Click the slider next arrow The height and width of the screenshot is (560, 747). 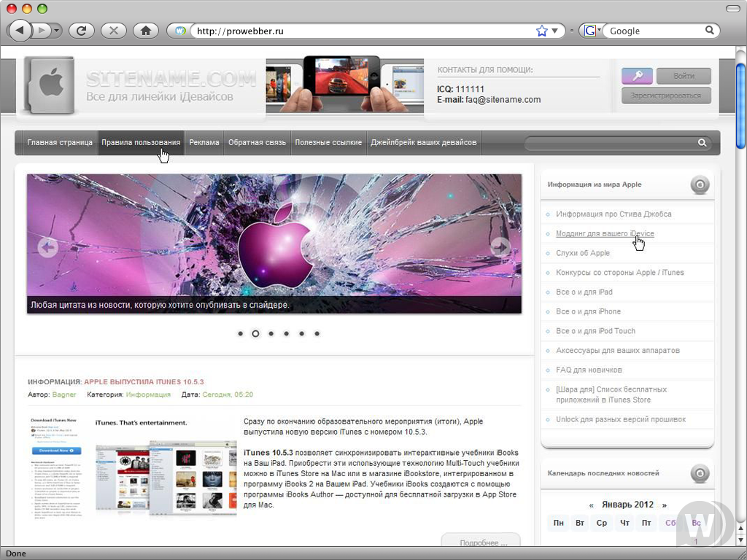tap(500, 247)
